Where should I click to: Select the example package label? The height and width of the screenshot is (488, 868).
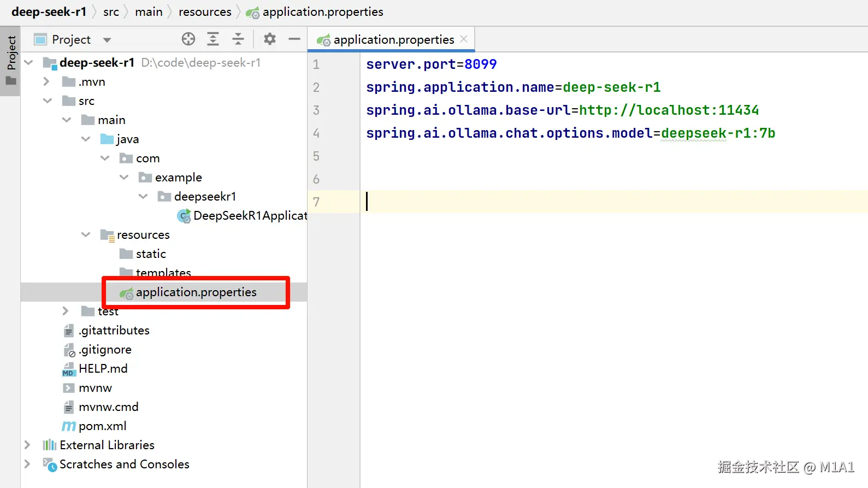pyautogui.click(x=179, y=178)
